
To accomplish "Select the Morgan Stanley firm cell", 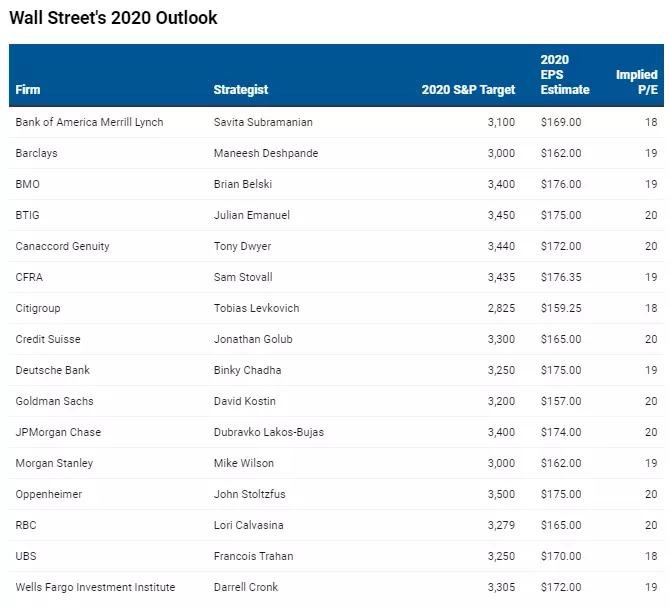I will [54, 464].
